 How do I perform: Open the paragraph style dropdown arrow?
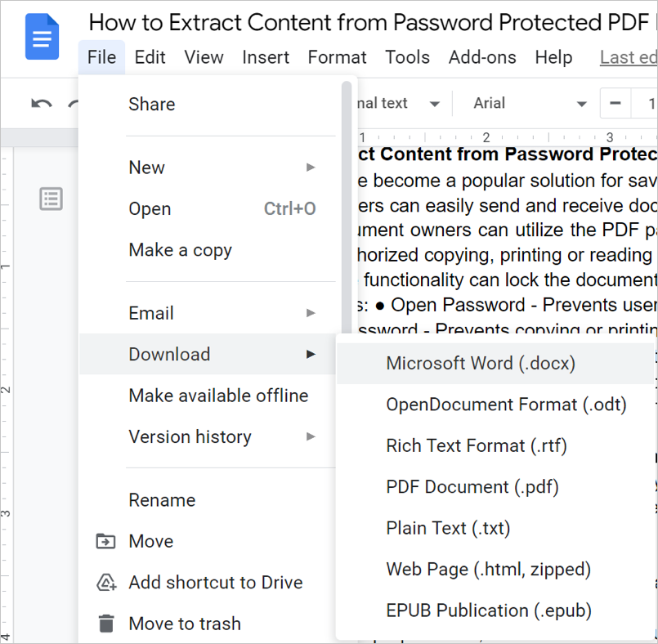(x=435, y=104)
